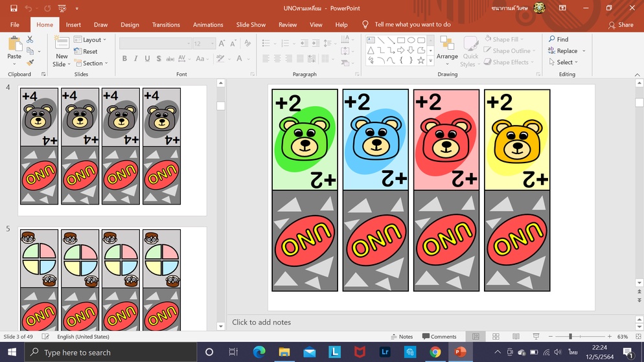644x362 pixels.
Task: Click the Undo icon in title bar
Action: pyautogui.click(x=29, y=8)
